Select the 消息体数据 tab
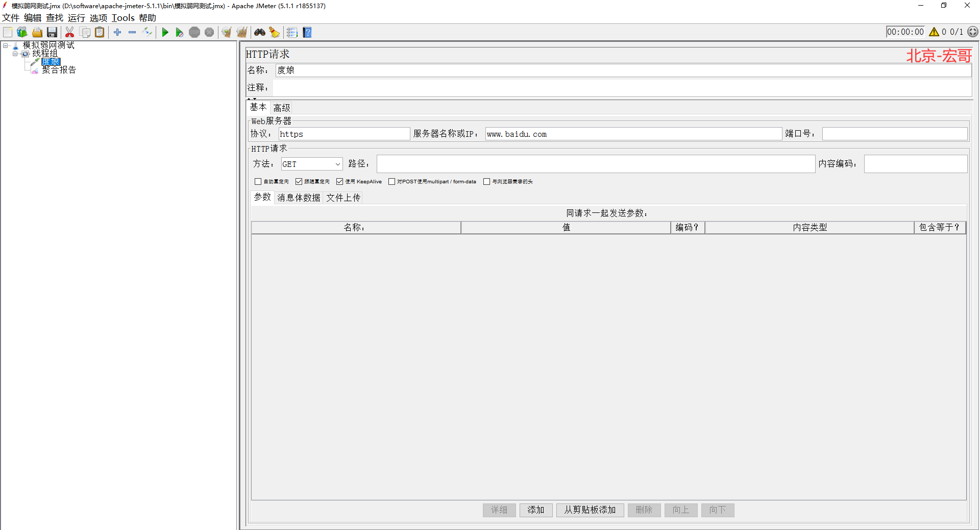 pyautogui.click(x=299, y=198)
